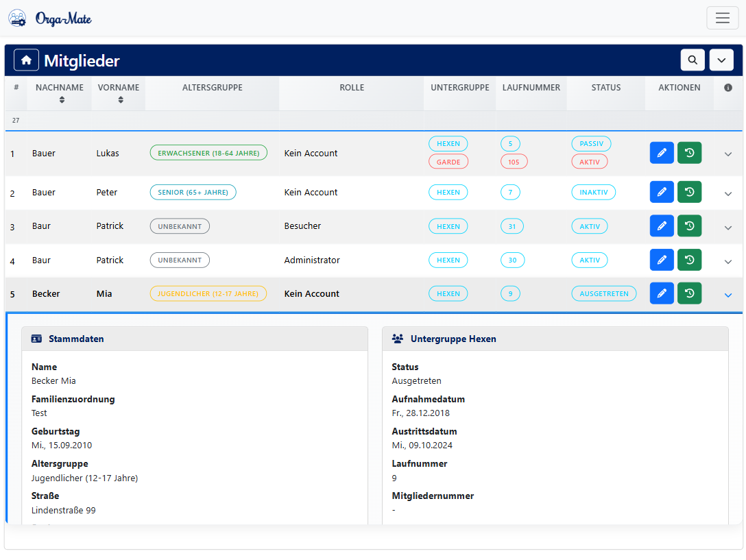Edit Mia Becker's member entry
The width and height of the screenshot is (746, 560).
pyautogui.click(x=662, y=293)
